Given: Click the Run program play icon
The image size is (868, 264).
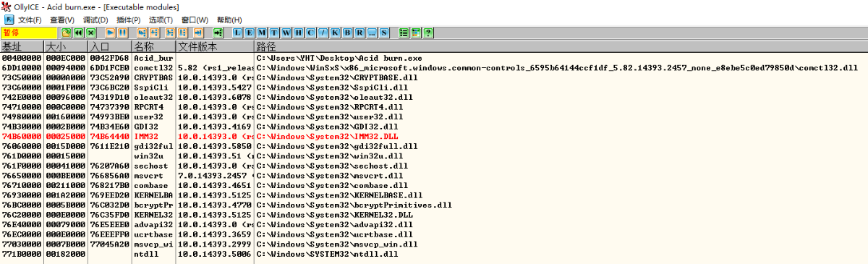Looking at the screenshot, I should click(111, 33).
